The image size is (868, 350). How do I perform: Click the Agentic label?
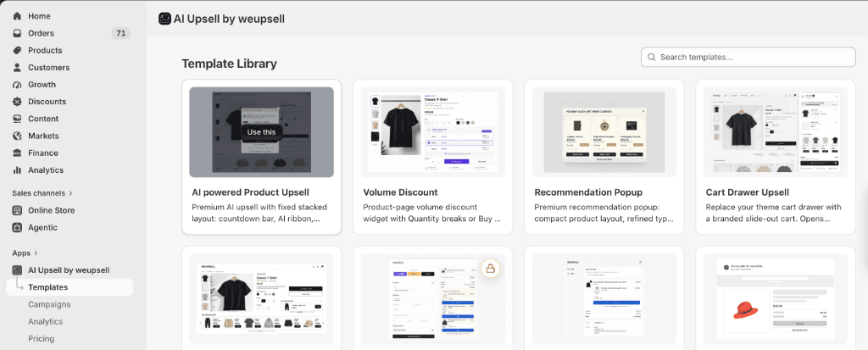pyautogui.click(x=42, y=228)
